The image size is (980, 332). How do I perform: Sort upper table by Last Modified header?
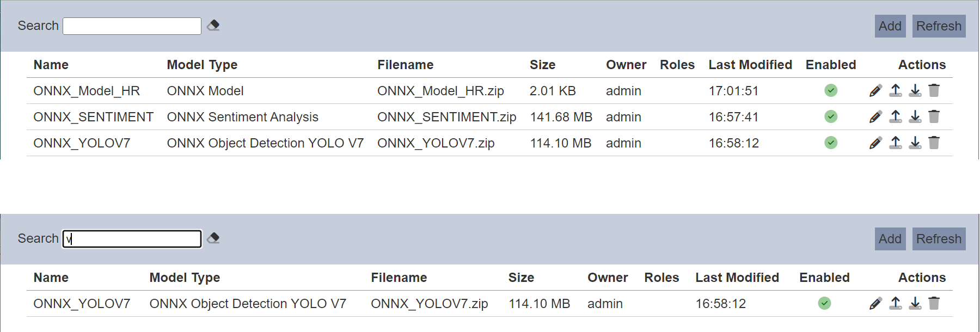click(750, 65)
